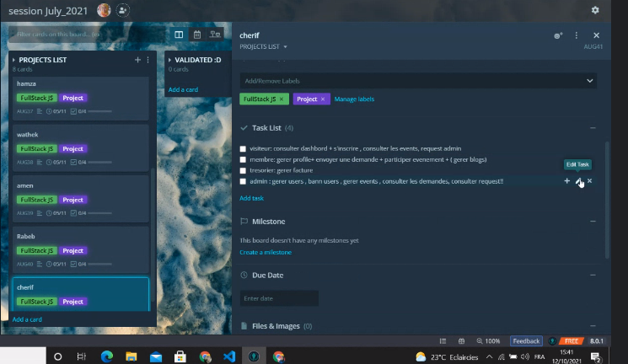Switch to calendar view icon
628x364 pixels.
pyautogui.click(x=197, y=35)
